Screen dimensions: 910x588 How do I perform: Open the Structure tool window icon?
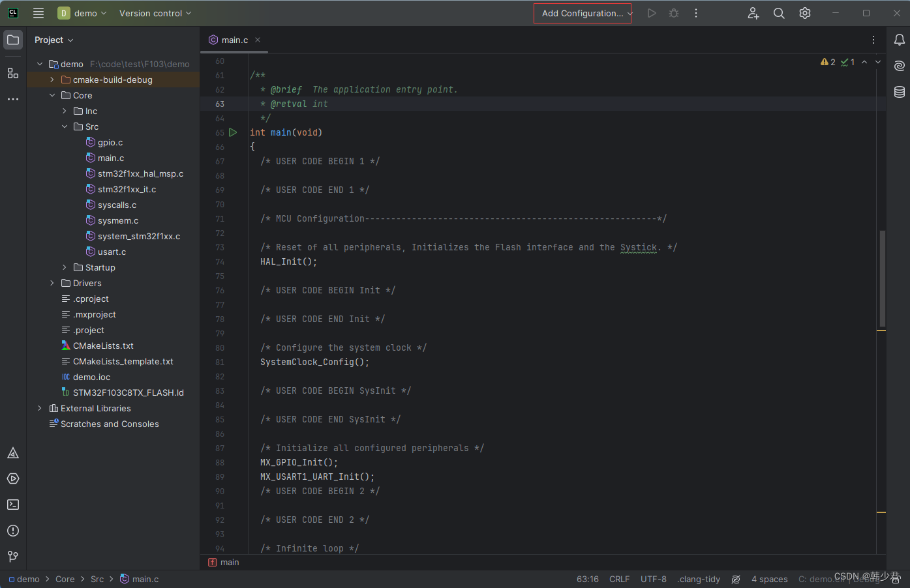pyautogui.click(x=13, y=73)
